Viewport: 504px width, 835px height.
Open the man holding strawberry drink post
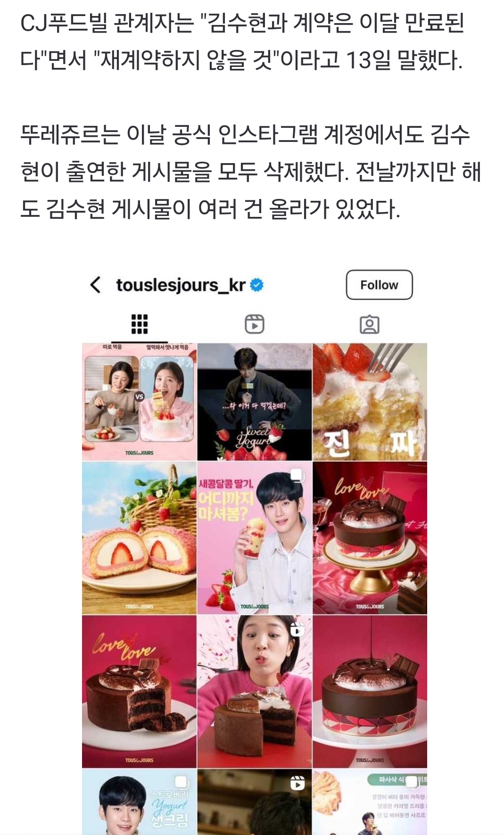click(x=255, y=538)
